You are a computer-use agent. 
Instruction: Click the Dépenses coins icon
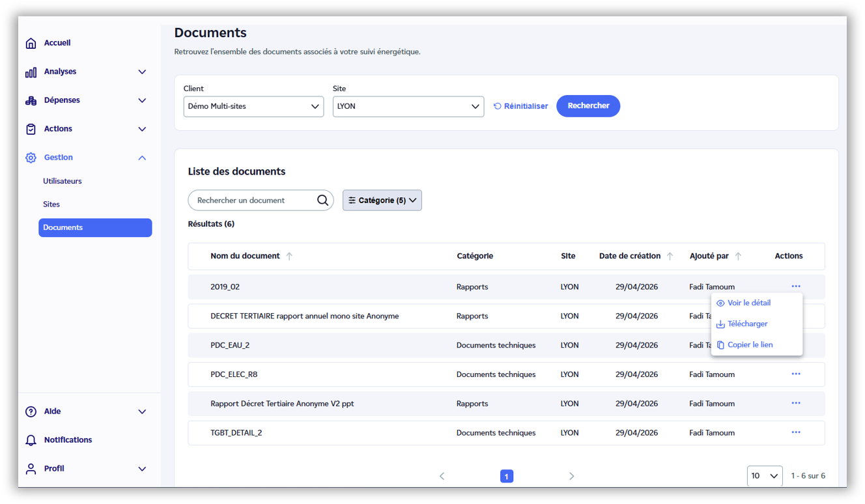point(31,101)
